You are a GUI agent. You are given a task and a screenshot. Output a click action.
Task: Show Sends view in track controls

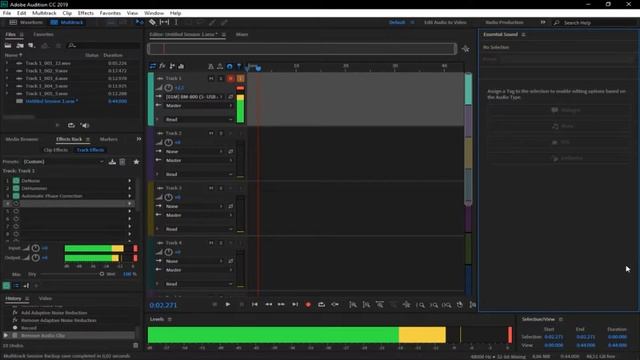(x=172, y=66)
